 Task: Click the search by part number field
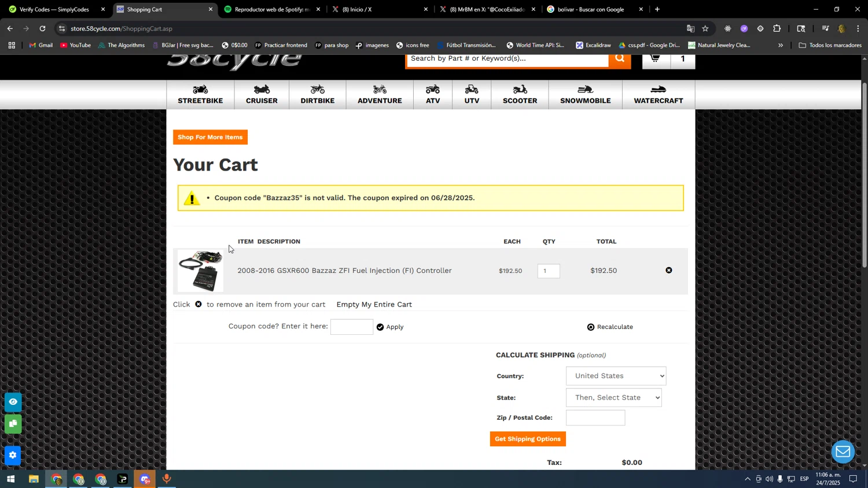pos(507,58)
